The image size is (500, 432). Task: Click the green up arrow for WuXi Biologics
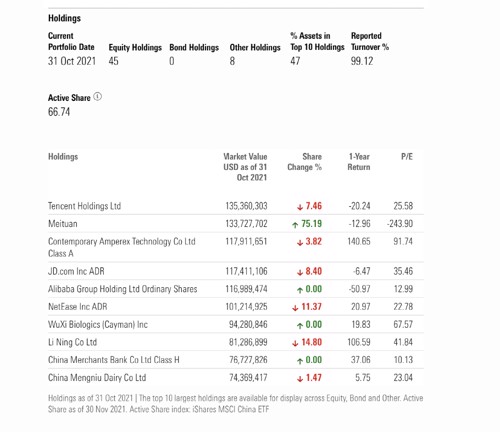tap(300, 325)
